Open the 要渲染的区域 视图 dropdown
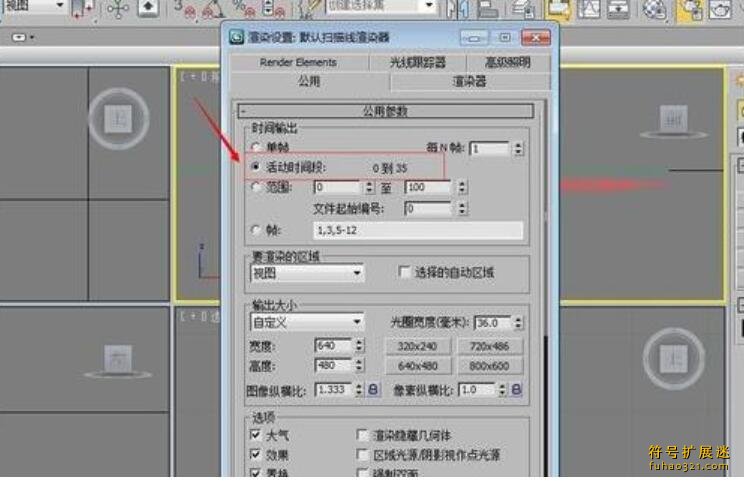The width and height of the screenshot is (744, 481). tap(307, 273)
